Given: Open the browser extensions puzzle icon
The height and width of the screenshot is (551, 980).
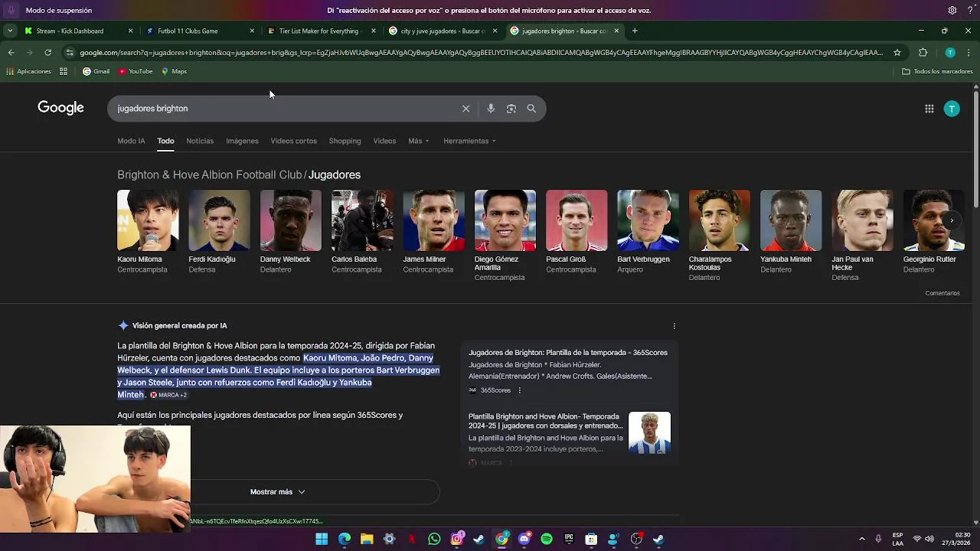Looking at the screenshot, I should [923, 53].
